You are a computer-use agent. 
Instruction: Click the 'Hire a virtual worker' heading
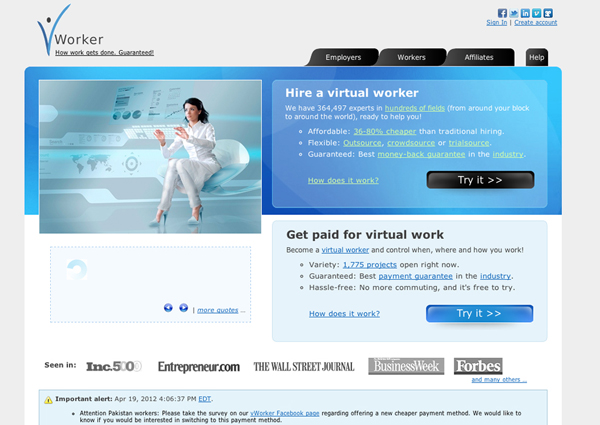click(352, 93)
